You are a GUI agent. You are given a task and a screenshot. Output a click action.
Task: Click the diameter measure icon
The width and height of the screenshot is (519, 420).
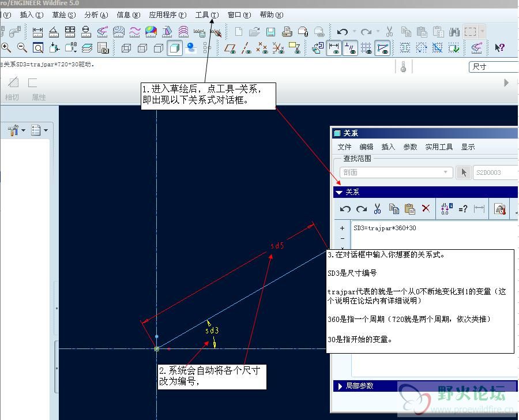(x=86, y=32)
